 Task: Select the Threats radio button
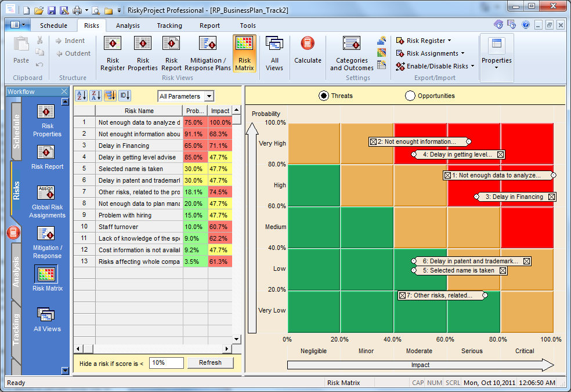(x=323, y=96)
